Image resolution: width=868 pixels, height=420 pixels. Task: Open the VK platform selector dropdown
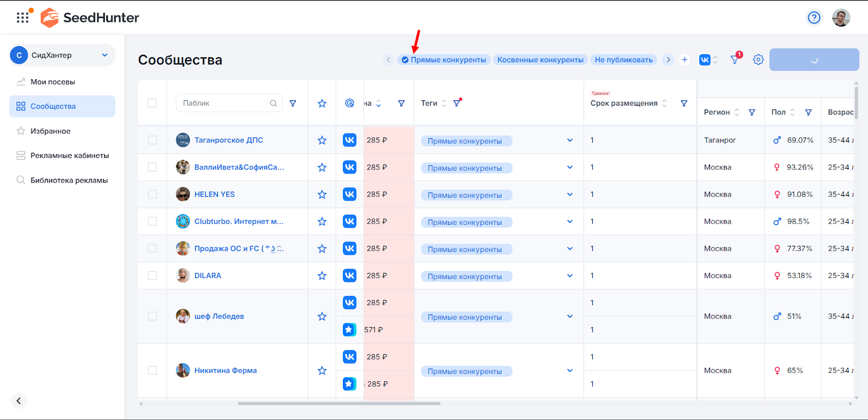(709, 60)
